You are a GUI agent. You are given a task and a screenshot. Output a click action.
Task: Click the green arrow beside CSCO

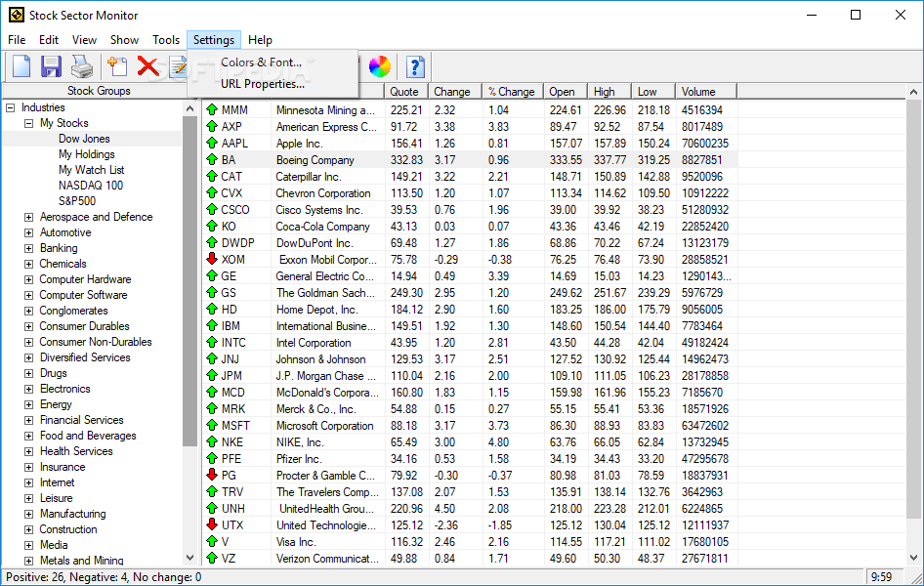212,209
